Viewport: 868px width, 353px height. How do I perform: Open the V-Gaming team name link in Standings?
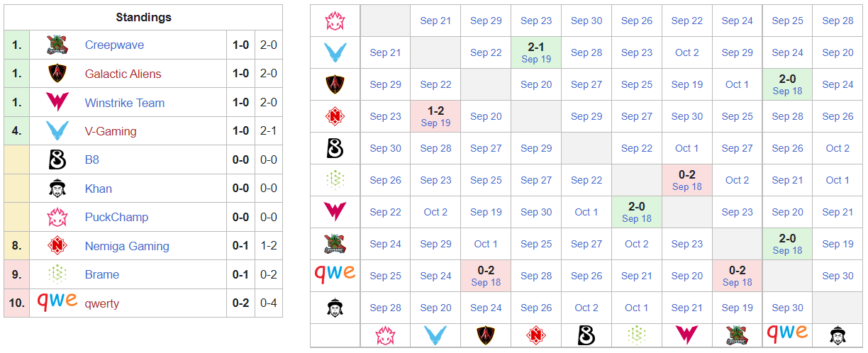point(111,131)
